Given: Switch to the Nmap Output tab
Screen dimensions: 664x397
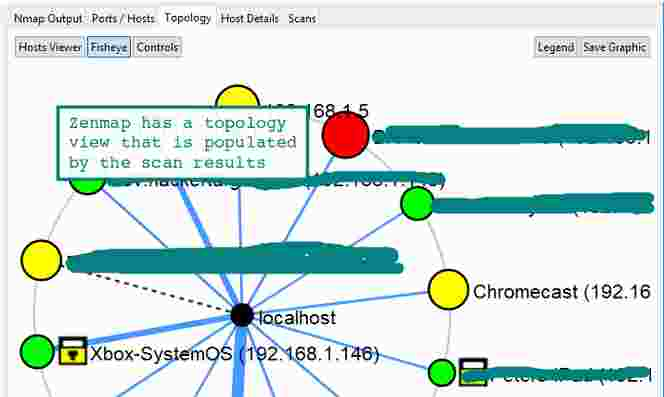Looking at the screenshot, I should (48, 19).
